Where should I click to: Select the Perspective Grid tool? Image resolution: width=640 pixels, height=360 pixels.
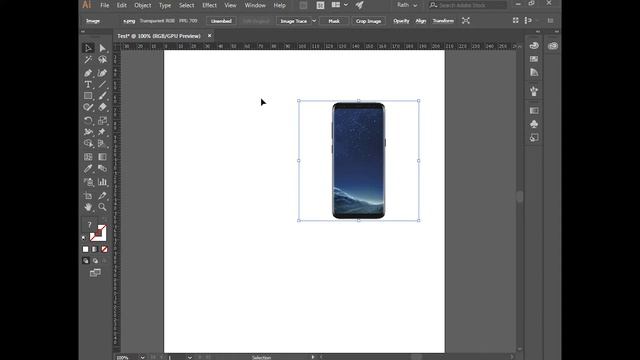[x=102, y=143]
